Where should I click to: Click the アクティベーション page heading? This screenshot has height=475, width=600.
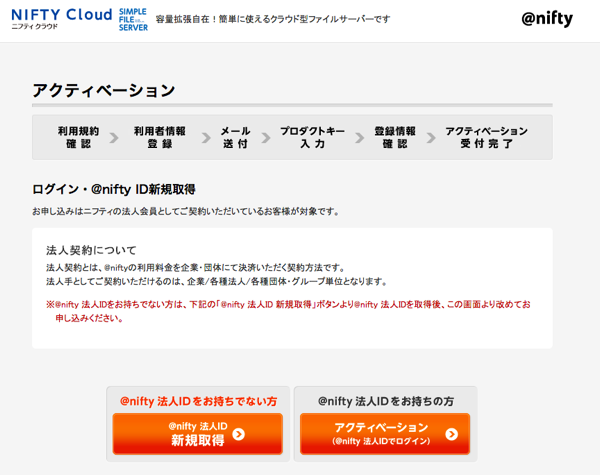(104, 91)
